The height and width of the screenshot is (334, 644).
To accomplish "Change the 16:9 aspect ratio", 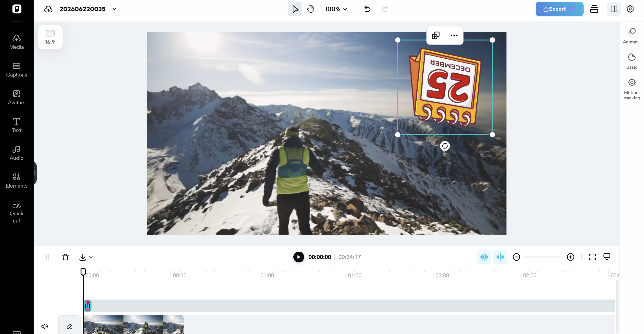I will pos(50,37).
